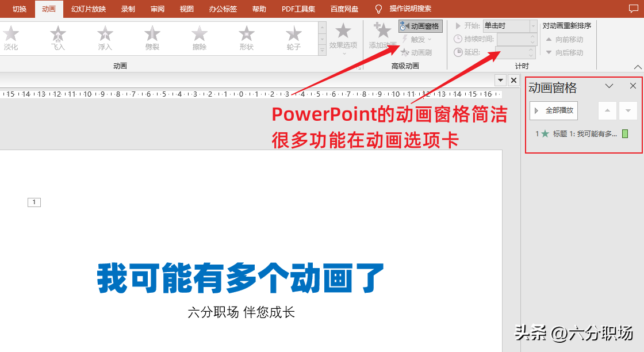Click the green timing bar of 标题 1

625,133
